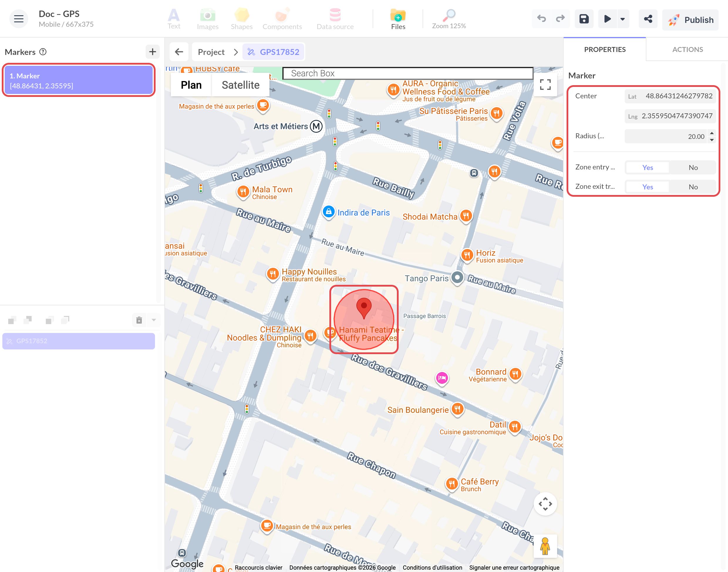728x572 pixels.
Task: Click the map pan control arrows
Action: pyautogui.click(x=545, y=504)
